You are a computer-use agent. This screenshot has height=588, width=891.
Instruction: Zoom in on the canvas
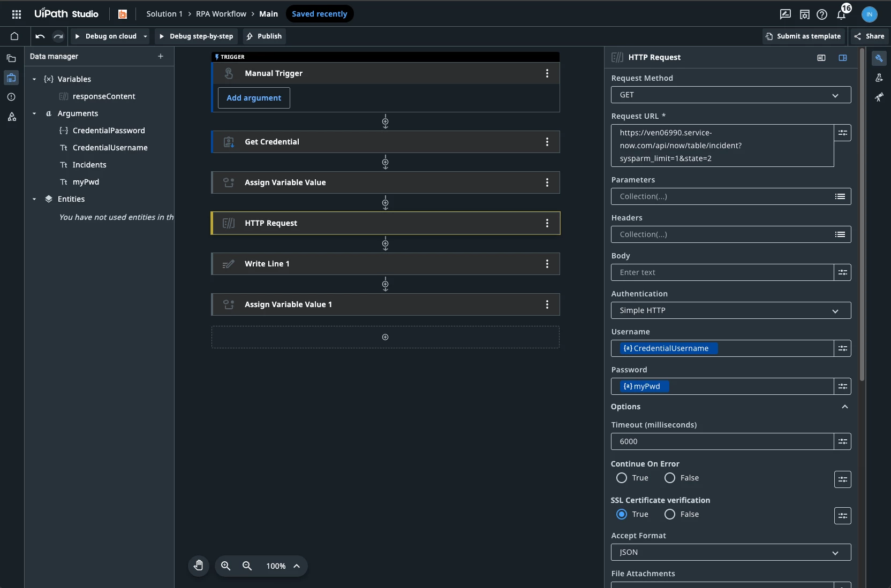coord(226,566)
